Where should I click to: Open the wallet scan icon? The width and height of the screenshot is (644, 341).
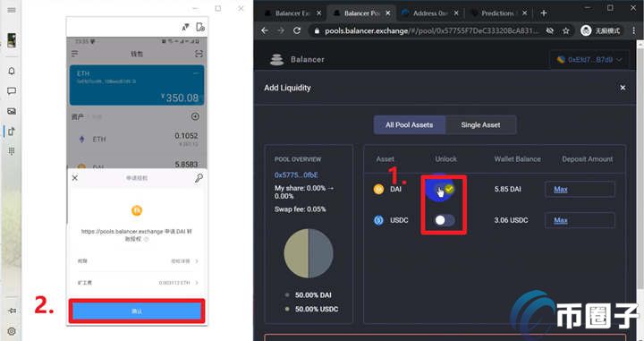pyautogui.click(x=199, y=54)
